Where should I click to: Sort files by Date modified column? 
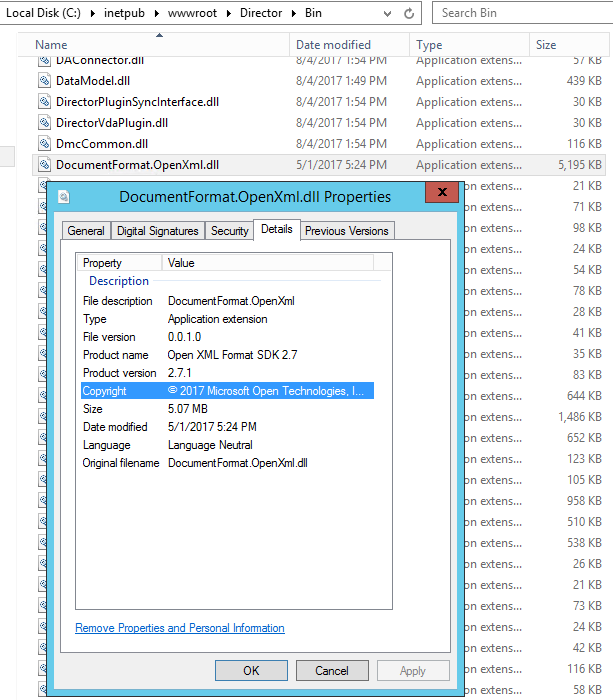(333, 45)
